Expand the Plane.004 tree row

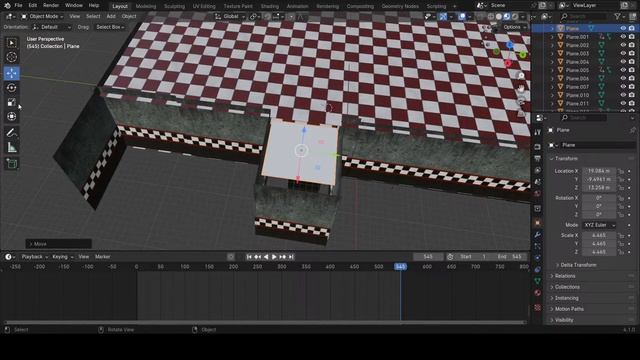(552, 62)
